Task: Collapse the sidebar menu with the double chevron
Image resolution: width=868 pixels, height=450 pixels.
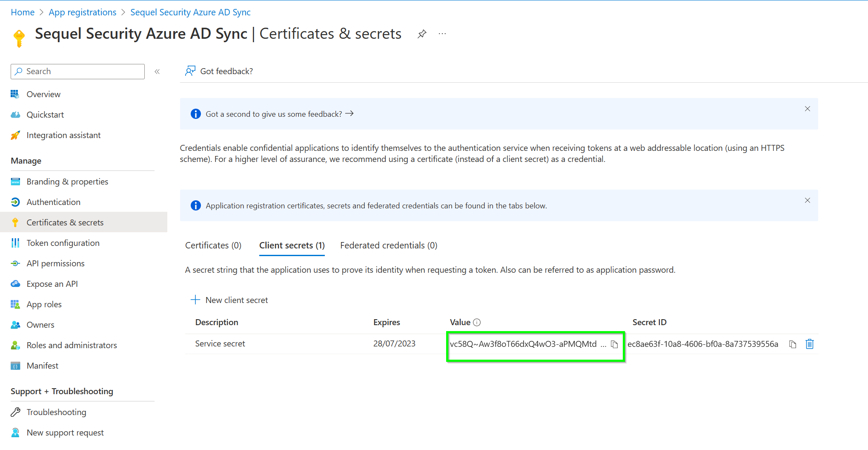Action: tap(157, 72)
